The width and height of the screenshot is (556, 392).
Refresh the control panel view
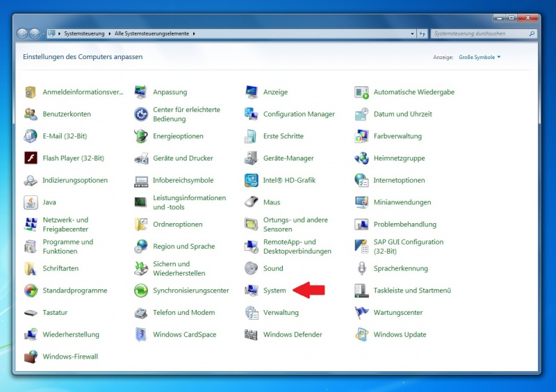point(422,33)
